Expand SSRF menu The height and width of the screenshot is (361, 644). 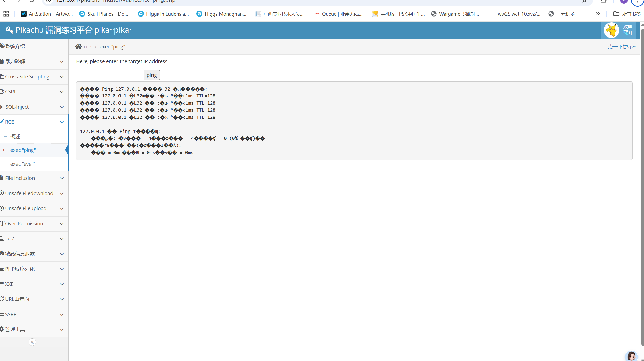tap(34, 314)
